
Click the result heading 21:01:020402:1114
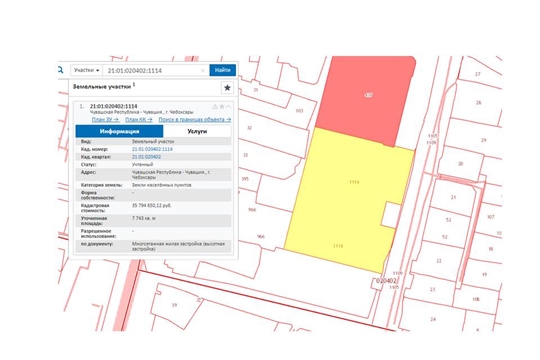[x=114, y=106]
